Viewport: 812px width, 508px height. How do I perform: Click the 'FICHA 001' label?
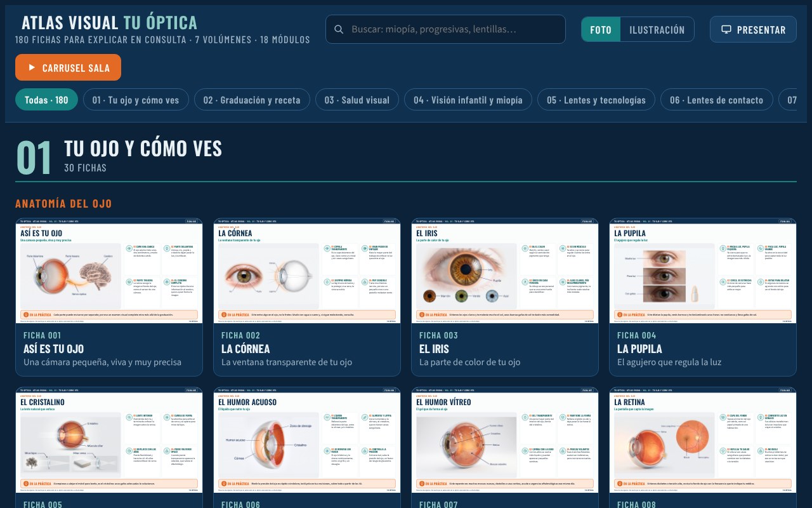click(43, 335)
